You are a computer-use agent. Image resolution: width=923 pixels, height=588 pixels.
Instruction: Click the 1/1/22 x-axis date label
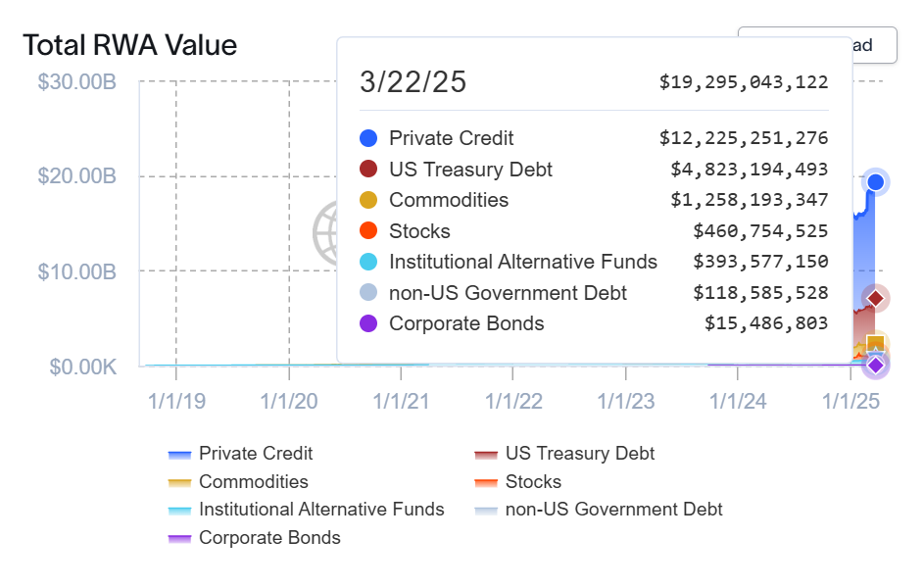coord(513,401)
